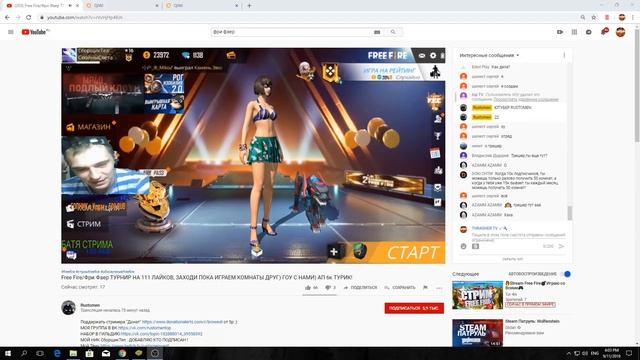Switch to the second browser tab
Image resolution: width=640 pixels, height=360 pixels.
pos(122,6)
